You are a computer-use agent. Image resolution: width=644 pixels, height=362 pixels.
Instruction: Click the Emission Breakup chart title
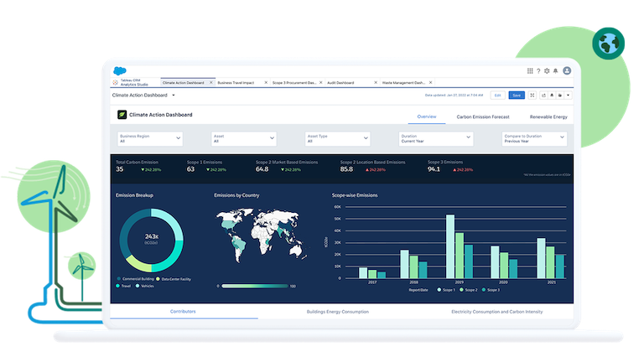(134, 195)
